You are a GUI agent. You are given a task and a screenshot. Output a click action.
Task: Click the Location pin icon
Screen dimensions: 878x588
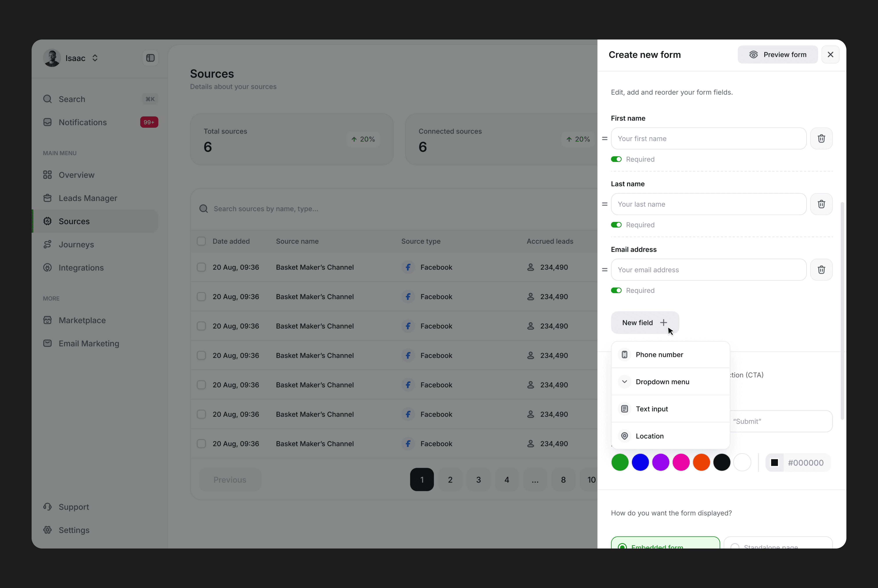coord(624,436)
